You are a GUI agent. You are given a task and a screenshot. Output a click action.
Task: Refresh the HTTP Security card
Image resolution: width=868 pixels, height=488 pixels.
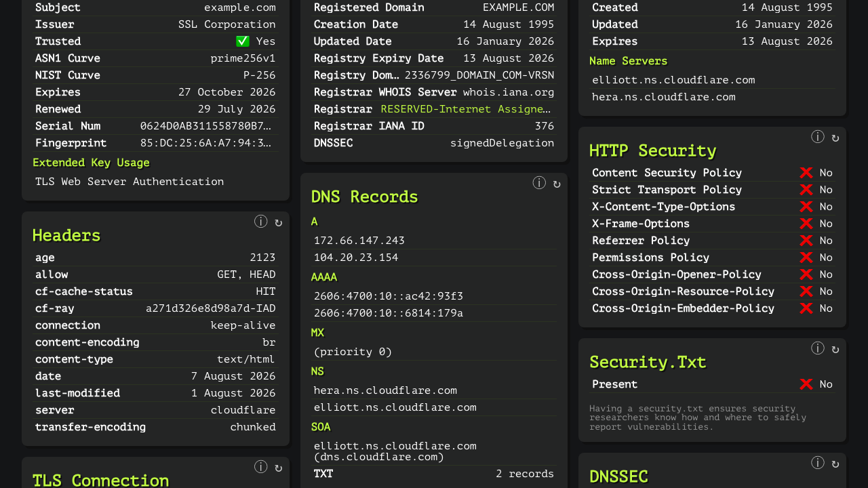tap(835, 138)
